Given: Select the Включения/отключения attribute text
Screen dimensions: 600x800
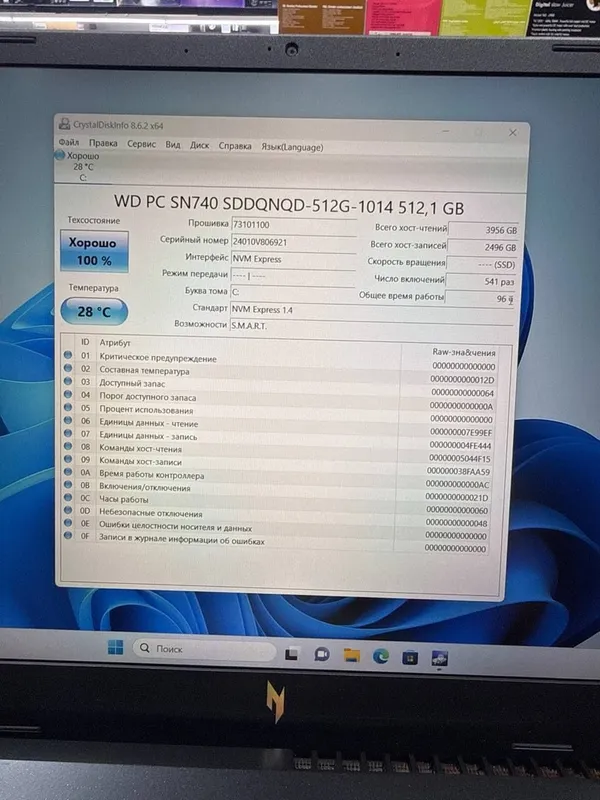Looking at the screenshot, I should tap(144, 487).
